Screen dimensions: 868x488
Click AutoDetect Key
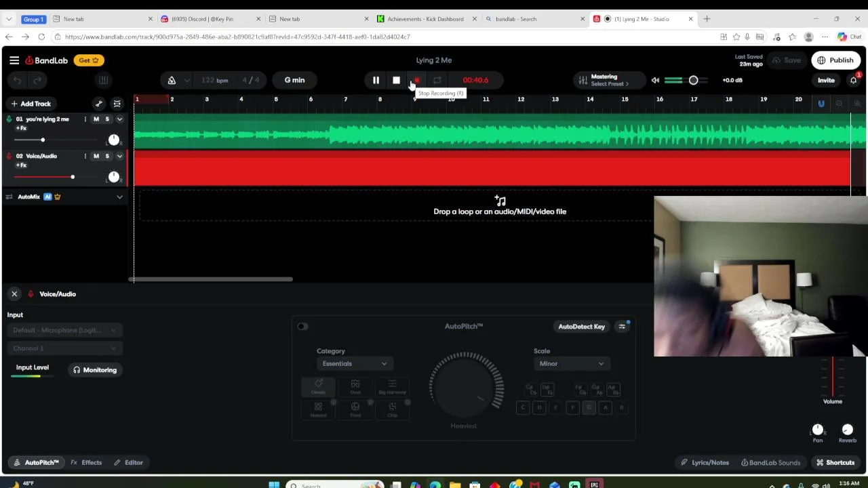[581, 327]
